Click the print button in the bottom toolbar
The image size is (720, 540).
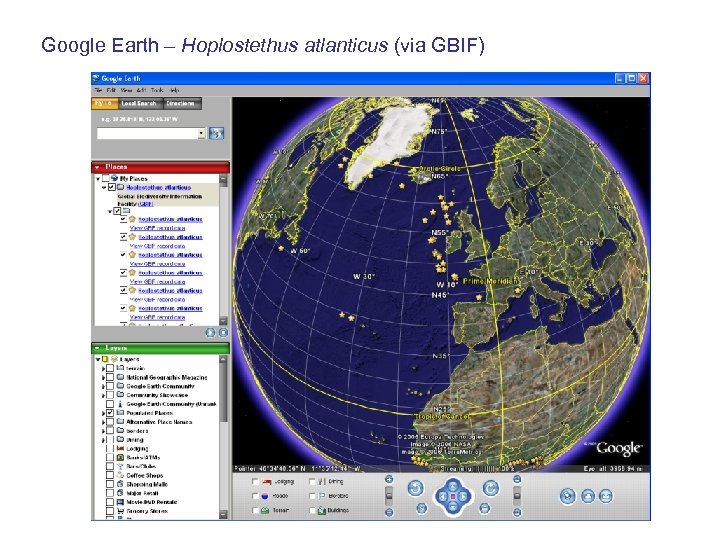(588, 496)
